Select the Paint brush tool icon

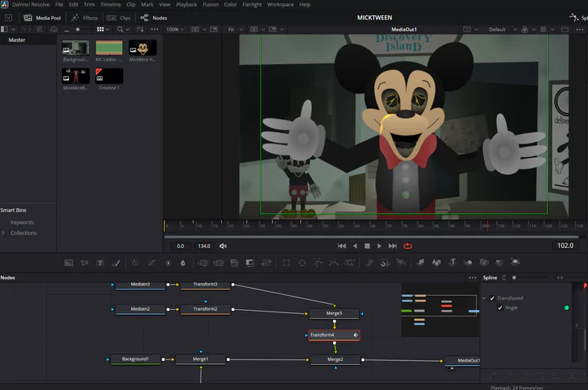(117, 263)
